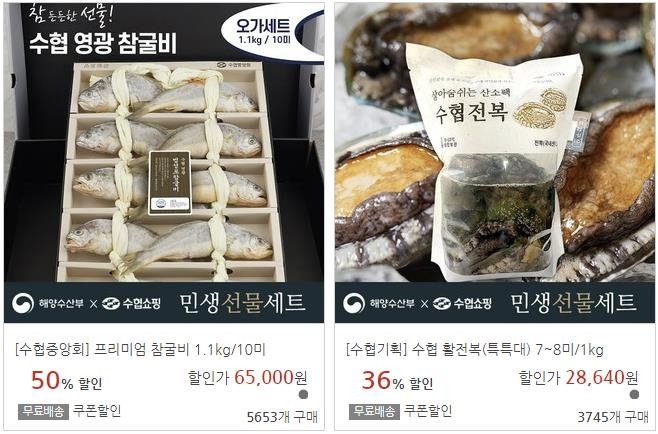Open [수협기획] 수협 활전복(특특대) title link
This screenshot has height=434, width=658.
[x=475, y=349]
